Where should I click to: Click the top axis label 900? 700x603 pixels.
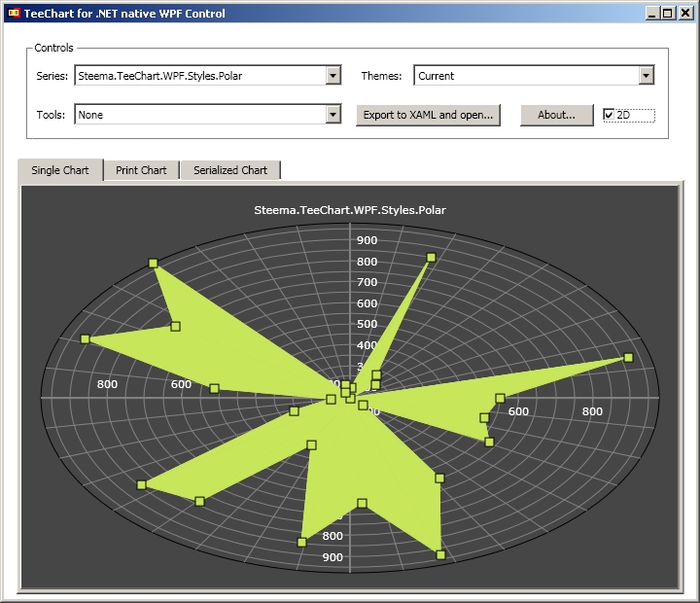(367, 240)
